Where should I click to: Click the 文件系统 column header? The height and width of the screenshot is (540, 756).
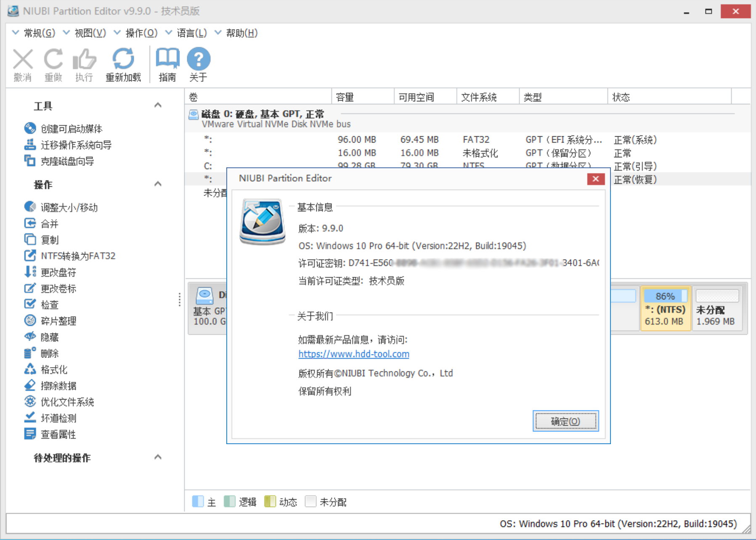tap(488, 97)
